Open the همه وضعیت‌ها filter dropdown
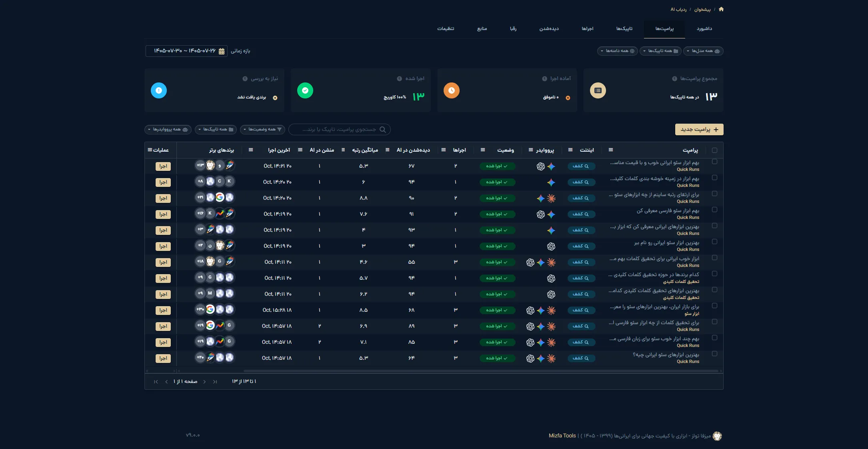The image size is (868, 449). click(x=262, y=130)
